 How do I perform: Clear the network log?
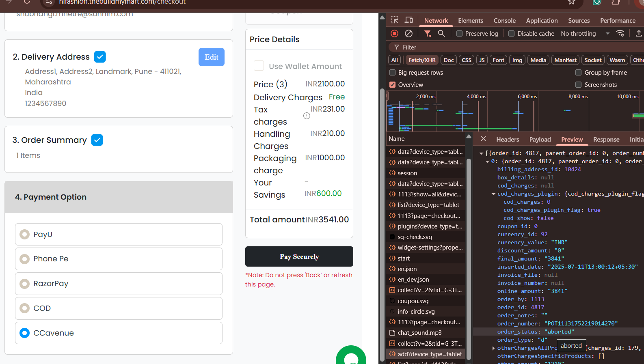pyautogui.click(x=409, y=33)
